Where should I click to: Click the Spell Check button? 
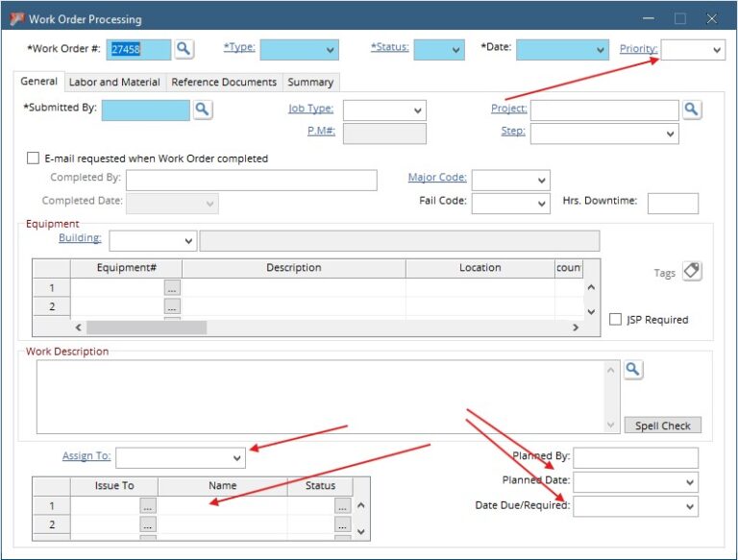pyautogui.click(x=663, y=426)
